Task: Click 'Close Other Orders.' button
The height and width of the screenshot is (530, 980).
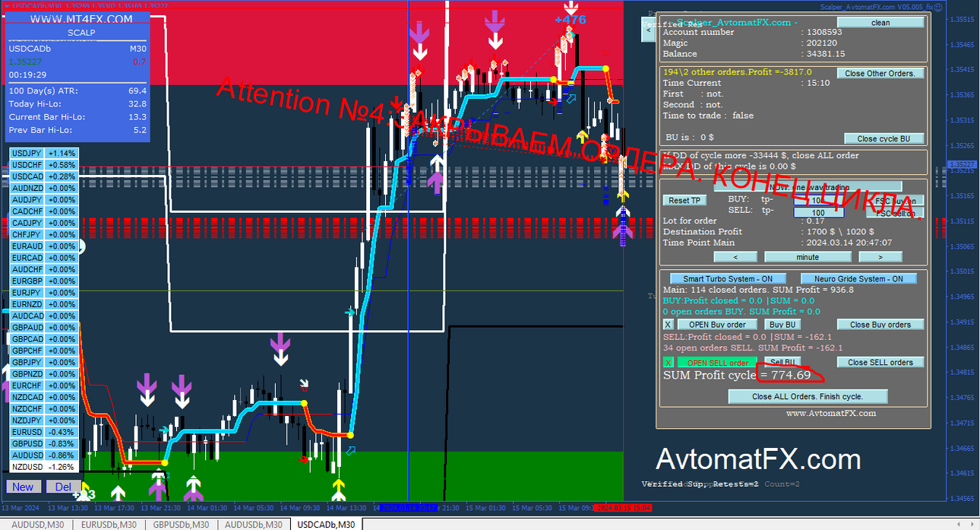Action: pos(880,74)
